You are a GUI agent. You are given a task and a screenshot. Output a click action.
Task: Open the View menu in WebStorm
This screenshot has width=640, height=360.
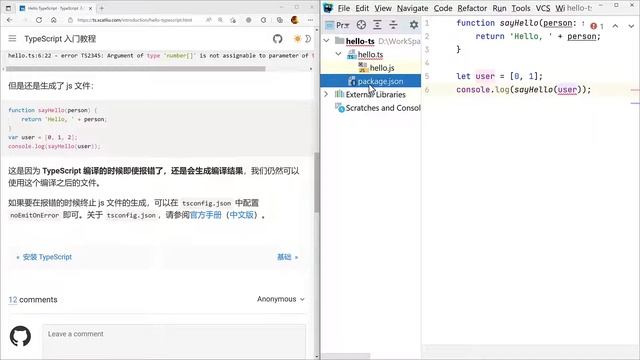(383, 8)
